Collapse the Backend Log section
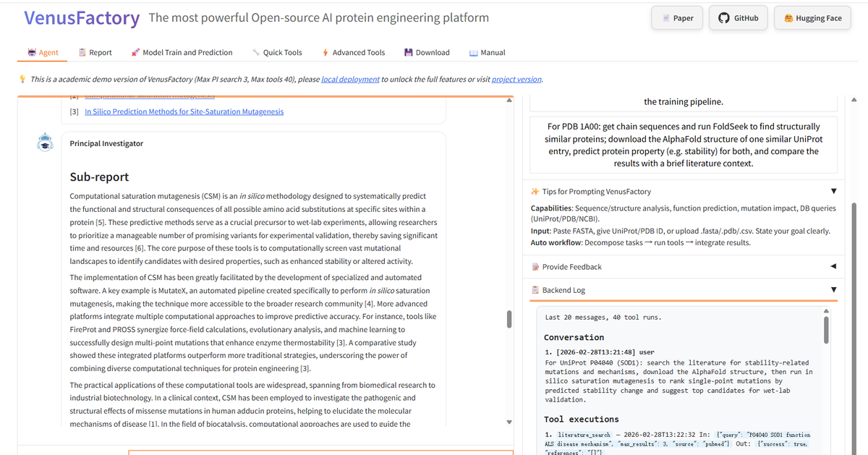The width and height of the screenshot is (868, 455). click(684, 290)
